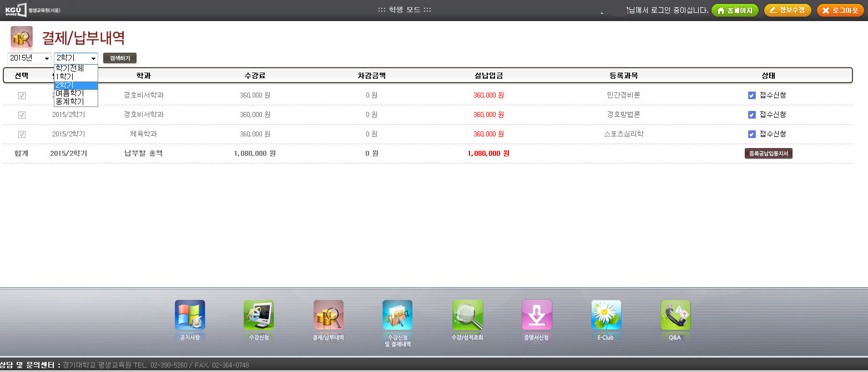This screenshot has height=372, width=868.
Task: Select 여름학기 from semester list
Action: click(x=70, y=94)
